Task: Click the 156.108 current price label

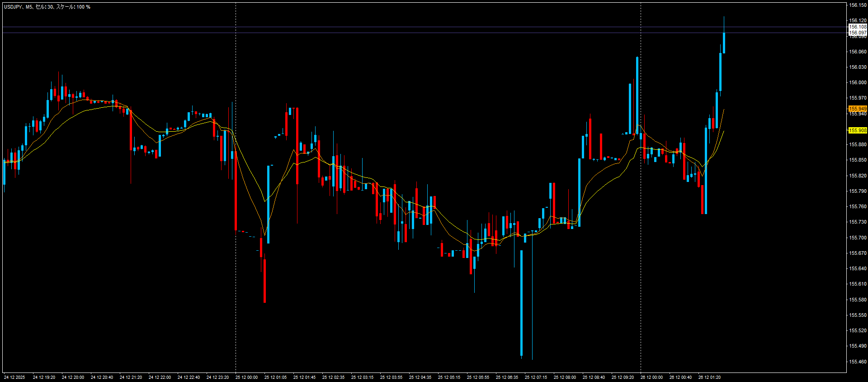Action: coord(858,27)
